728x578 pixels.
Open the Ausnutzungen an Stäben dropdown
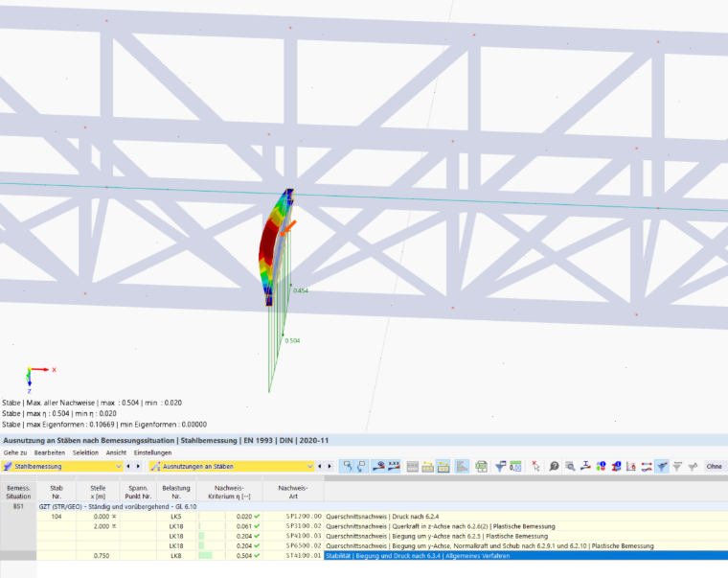[x=232, y=466]
